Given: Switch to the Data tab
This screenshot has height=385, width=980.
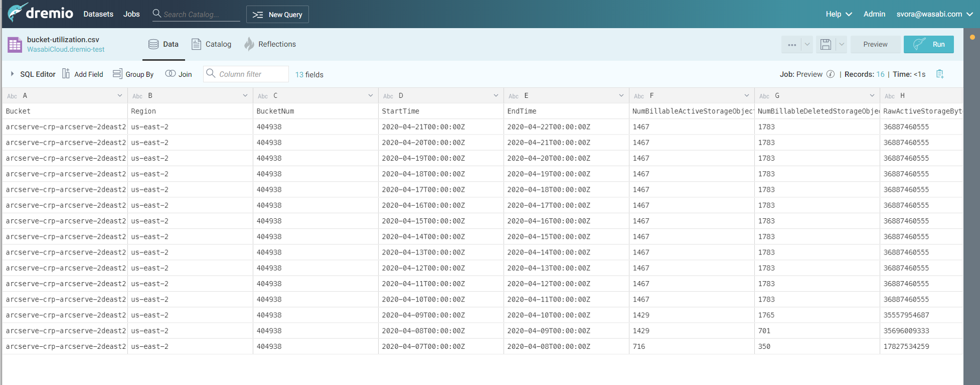Looking at the screenshot, I should coord(164,44).
